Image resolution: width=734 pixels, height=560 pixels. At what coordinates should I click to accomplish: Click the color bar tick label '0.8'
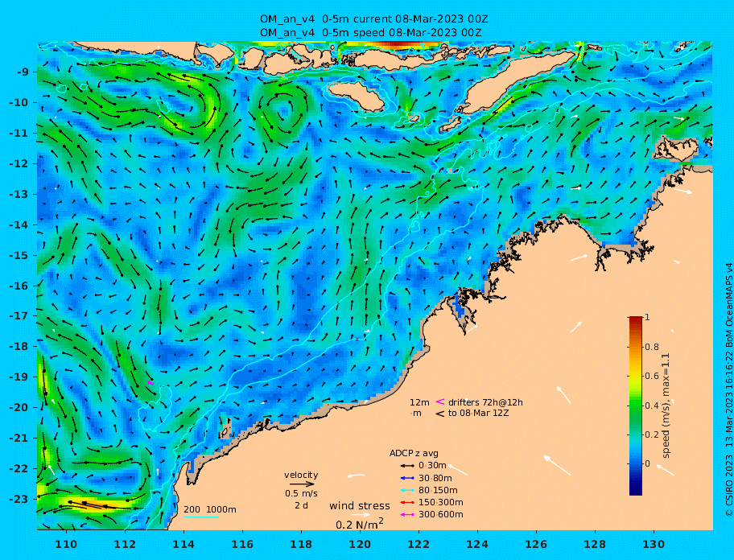(x=652, y=347)
